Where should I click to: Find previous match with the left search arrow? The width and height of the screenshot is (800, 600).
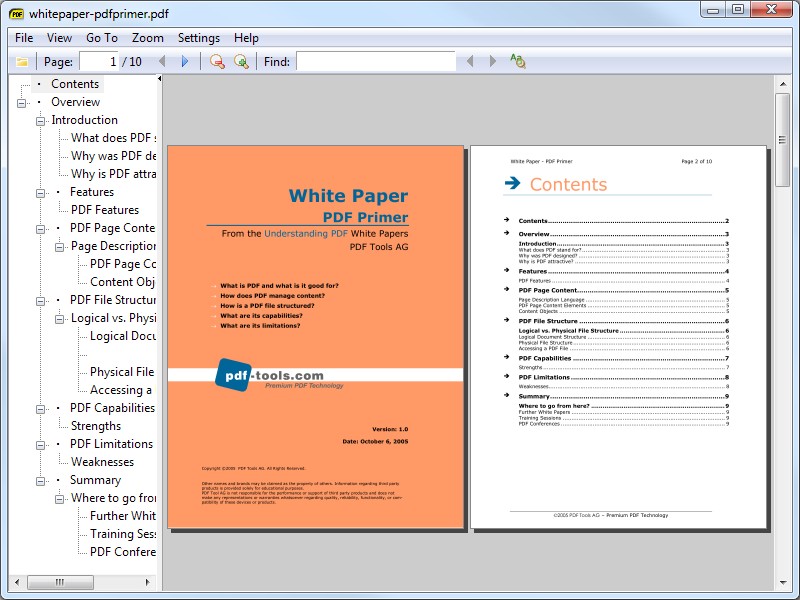471,61
